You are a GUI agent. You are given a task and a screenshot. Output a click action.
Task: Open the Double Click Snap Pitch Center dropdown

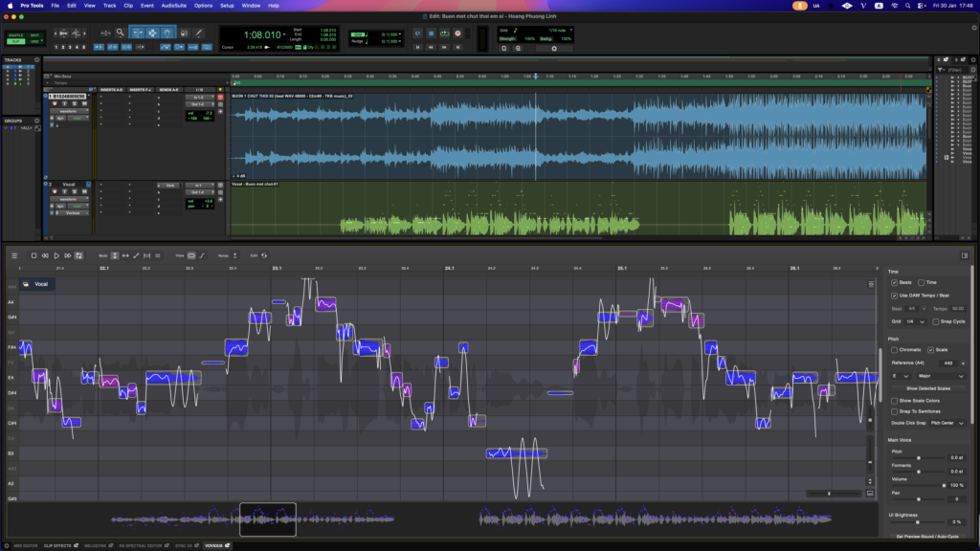click(x=947, y=423)
